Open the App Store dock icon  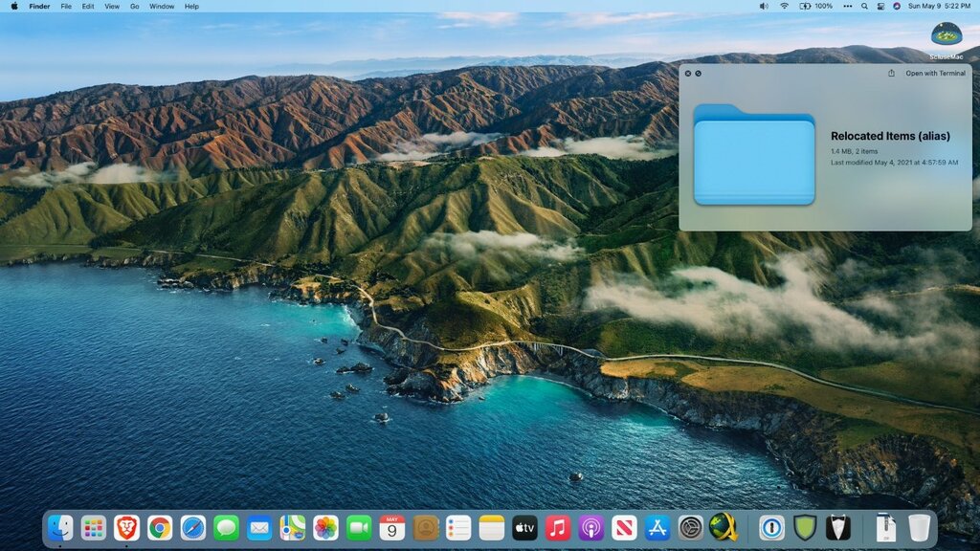(x=657, y=527)
